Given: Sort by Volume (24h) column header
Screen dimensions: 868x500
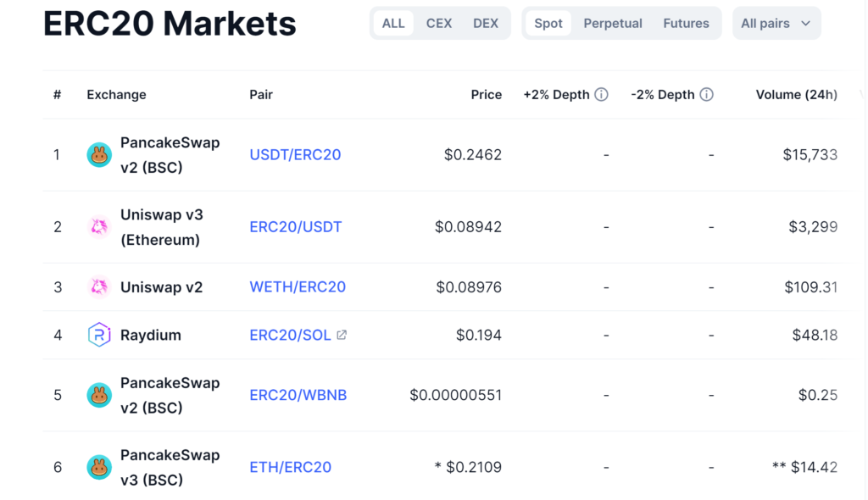Looking at the screenshot, I should pyautogui.click(x=796, y=95).
